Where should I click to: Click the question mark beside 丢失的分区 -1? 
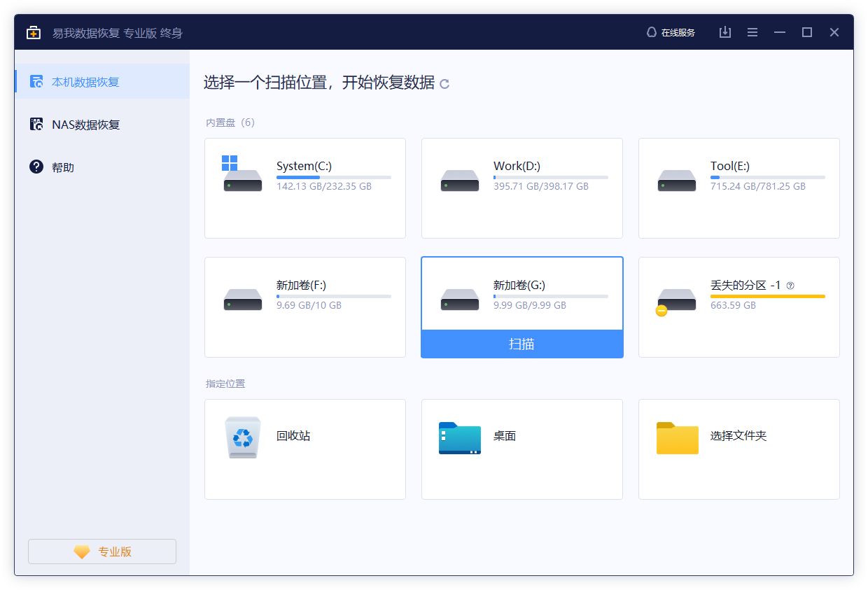tap(790, 285)
